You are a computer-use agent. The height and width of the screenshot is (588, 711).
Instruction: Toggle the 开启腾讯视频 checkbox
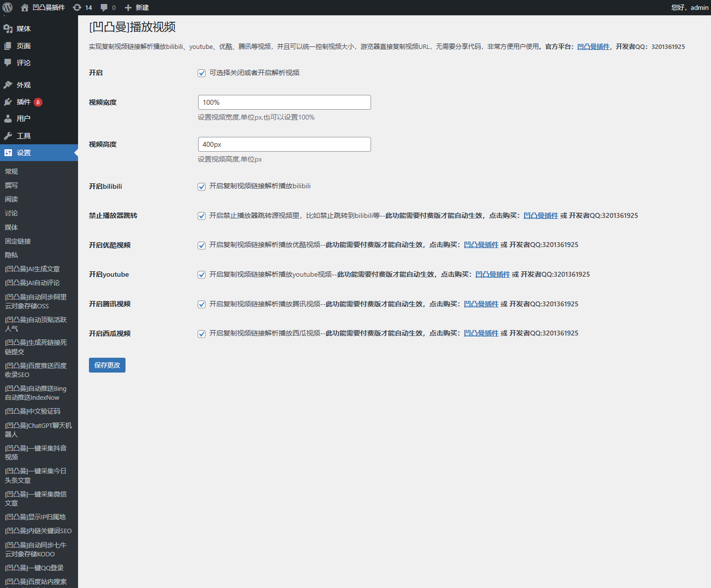coord(202,304)
